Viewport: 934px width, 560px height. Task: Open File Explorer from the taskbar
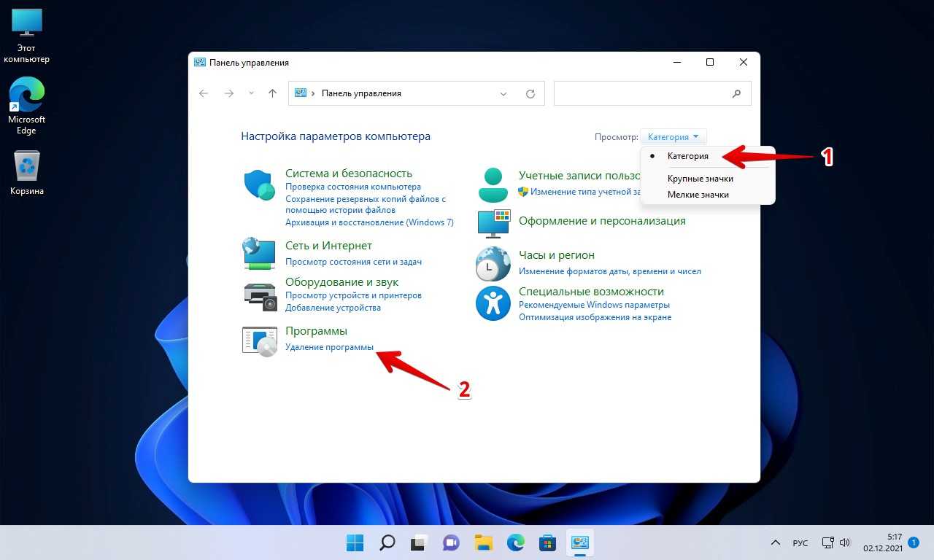[x=484, y=542]
